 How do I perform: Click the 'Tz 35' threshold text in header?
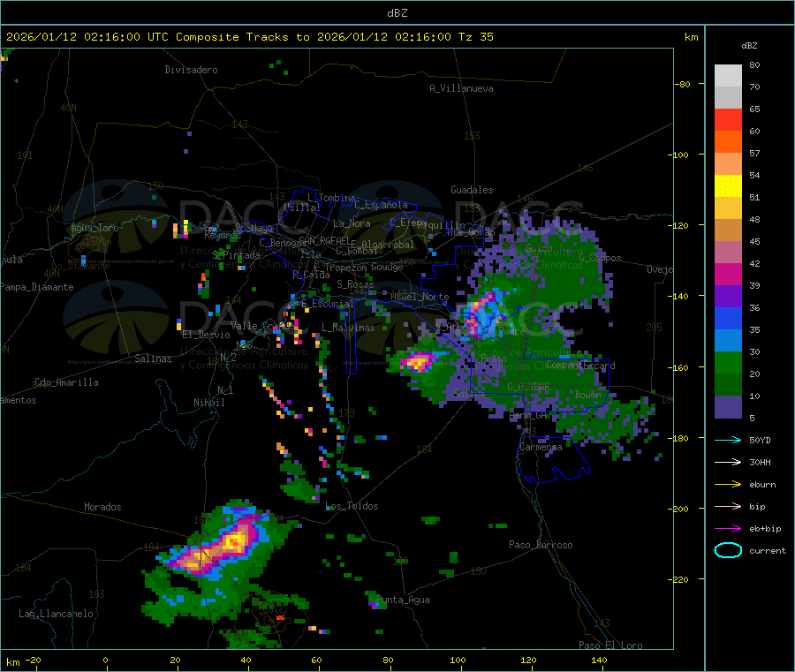pyautogui.click(x=475, y=37)
